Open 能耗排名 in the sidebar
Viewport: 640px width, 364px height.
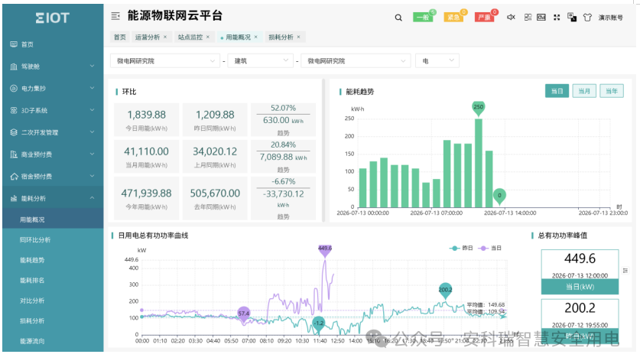tap(53, 281)
